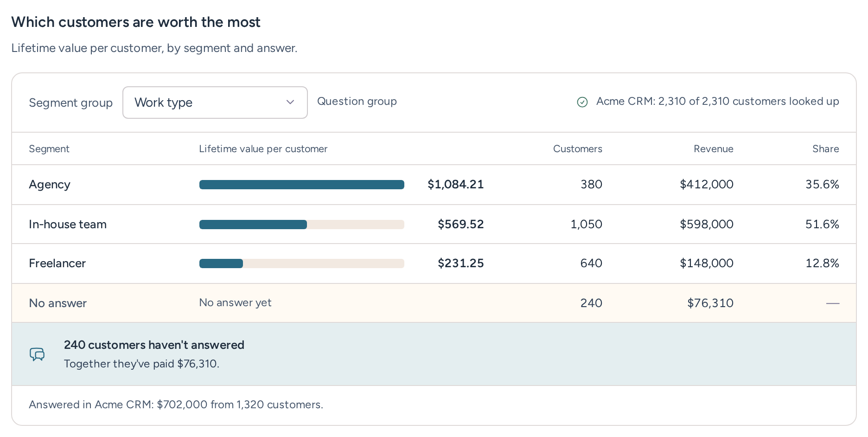Select the Freelancer segment label

(57, 263)
